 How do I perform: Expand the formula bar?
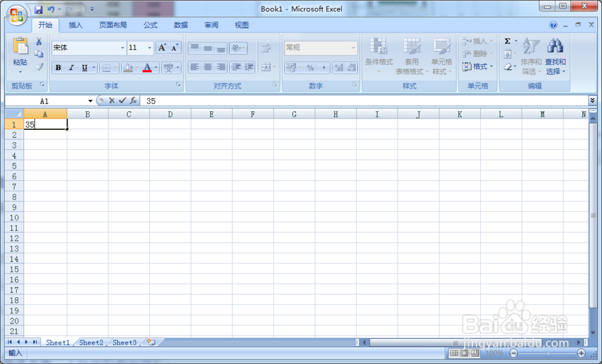pyautogui.click(x=592, y=100)
